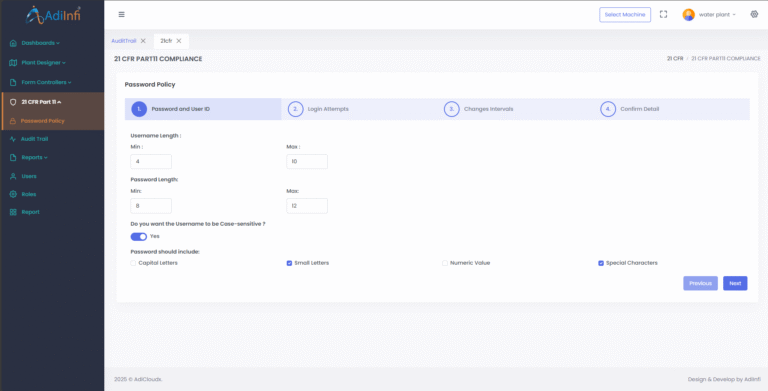This screenshot has width=768, height=391.
Task: Switch to the AuditTrail tab
Action: pos(123,41)
